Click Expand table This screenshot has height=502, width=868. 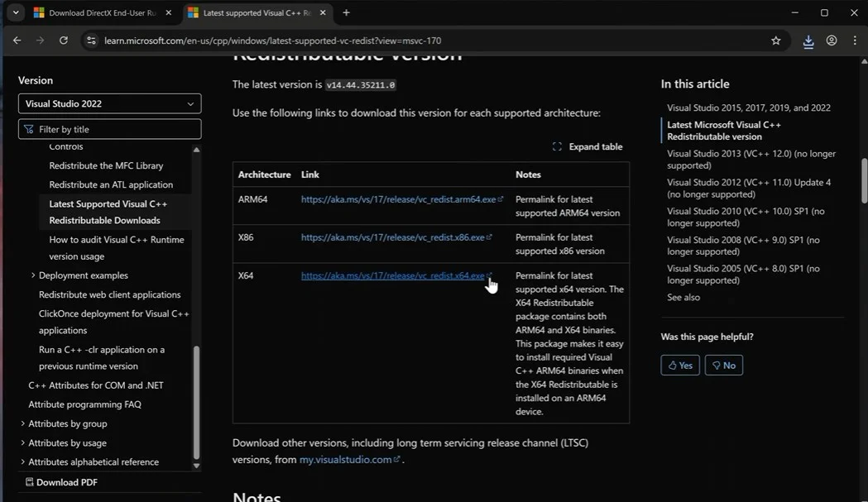(587, 146)
